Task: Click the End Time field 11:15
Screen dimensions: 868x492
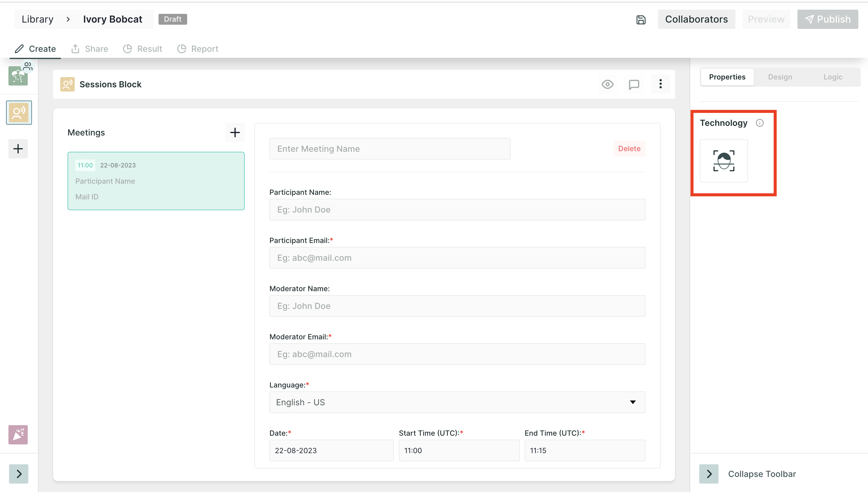Action: click(585, 450)
